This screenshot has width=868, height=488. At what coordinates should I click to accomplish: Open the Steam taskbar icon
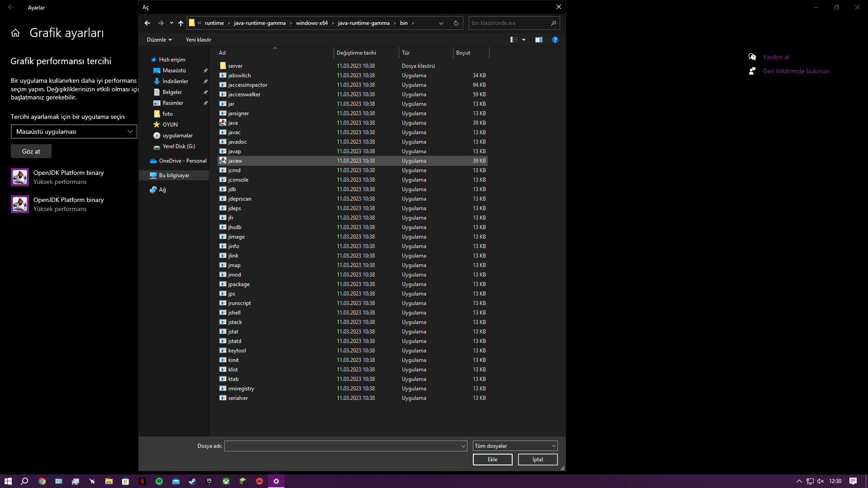(x=193, y=481)
